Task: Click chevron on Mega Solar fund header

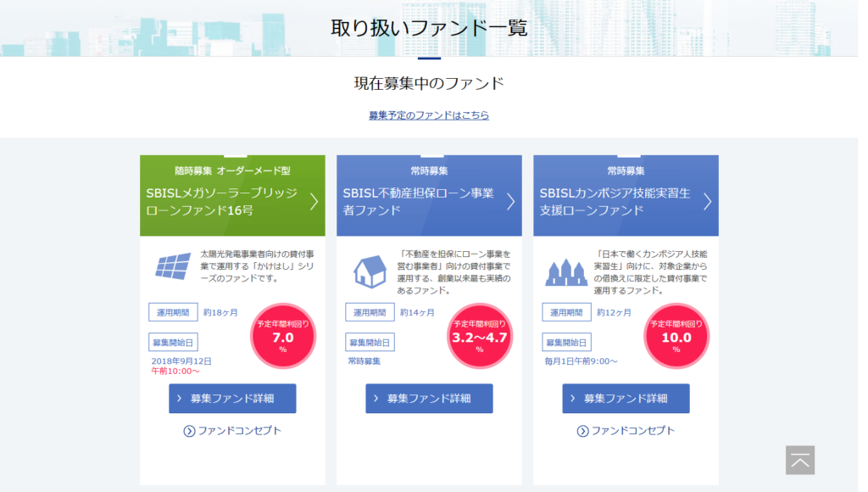Action: (x=314, y=202)
